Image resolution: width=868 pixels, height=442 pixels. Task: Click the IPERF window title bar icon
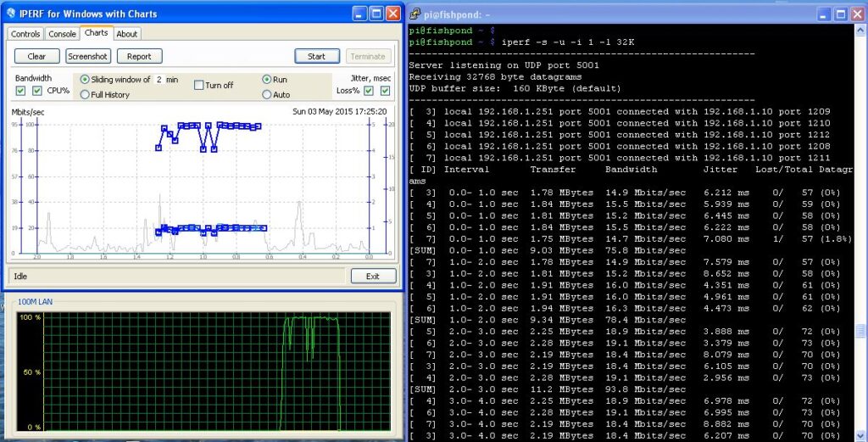10,13
